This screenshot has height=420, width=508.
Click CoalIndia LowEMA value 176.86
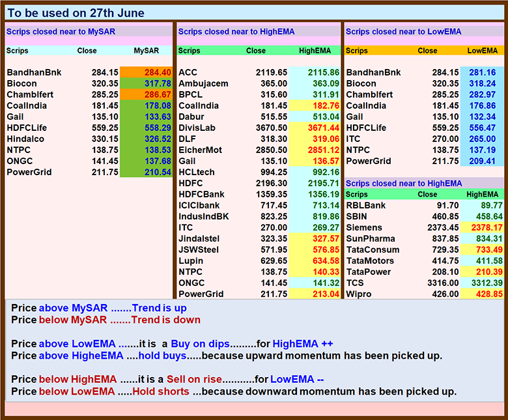point(483,105)
